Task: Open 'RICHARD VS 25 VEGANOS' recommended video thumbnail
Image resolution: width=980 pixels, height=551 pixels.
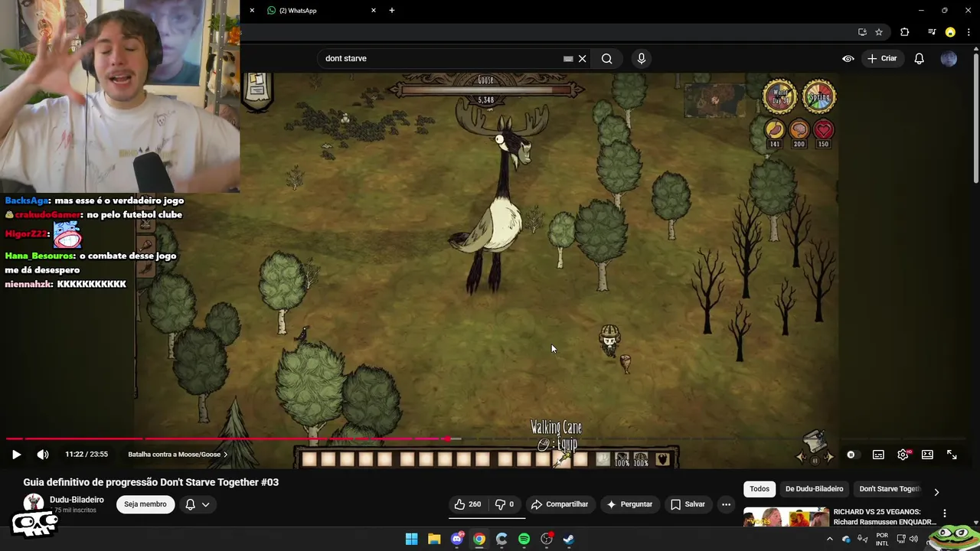Action: (786, 517)
